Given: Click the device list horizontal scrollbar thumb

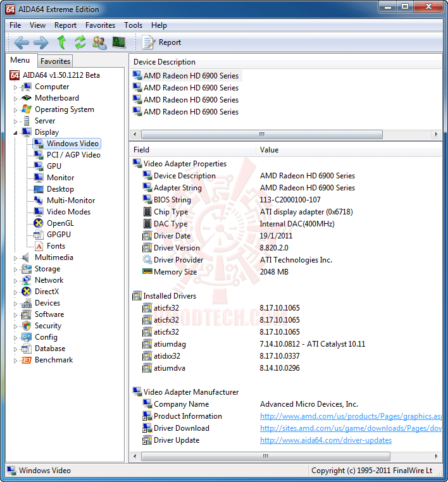Looking at the screenshot, I should pos(262,134).
